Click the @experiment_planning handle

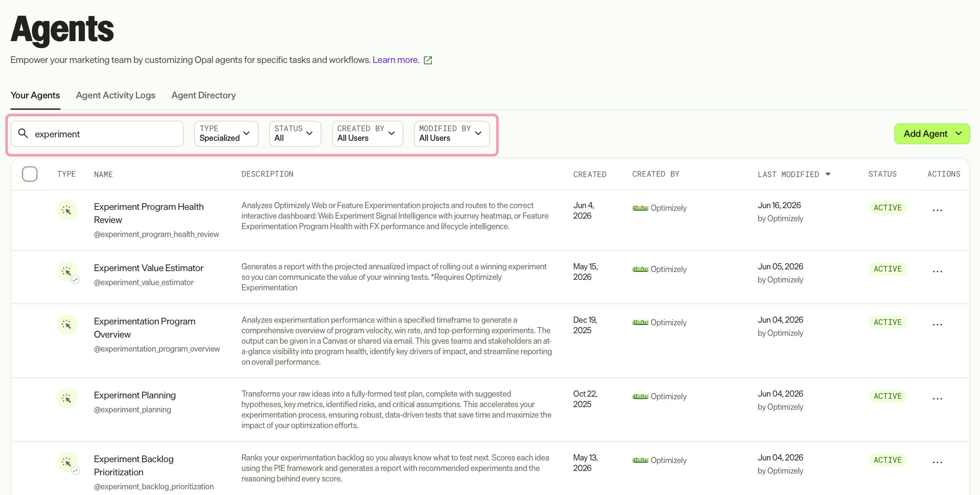pos(133,410)
